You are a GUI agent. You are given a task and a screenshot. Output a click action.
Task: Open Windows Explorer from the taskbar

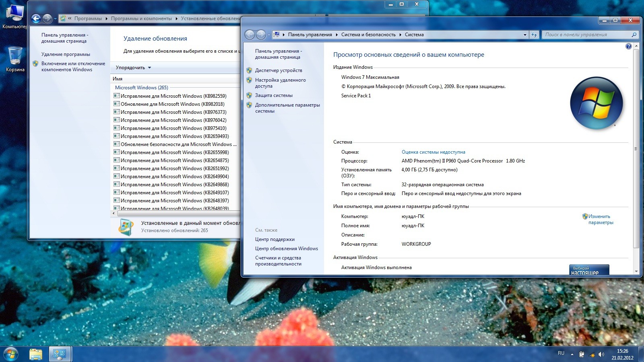[36, 354]
